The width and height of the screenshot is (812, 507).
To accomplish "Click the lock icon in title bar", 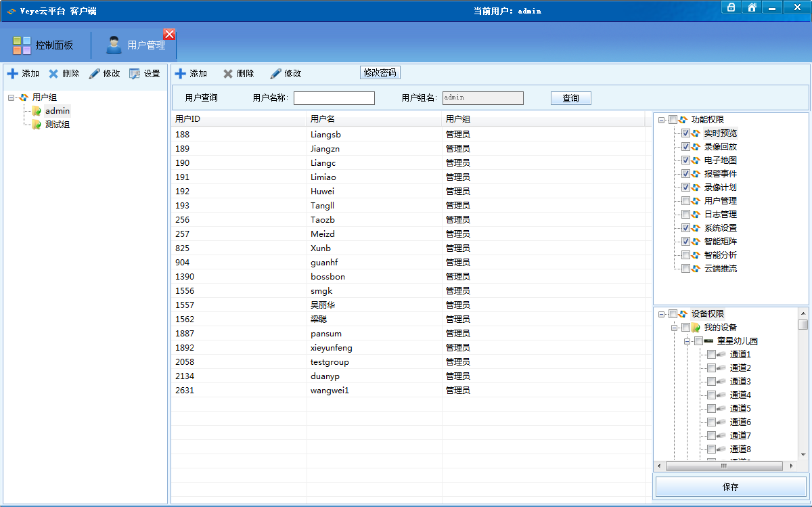I will (x=731, y=7).
